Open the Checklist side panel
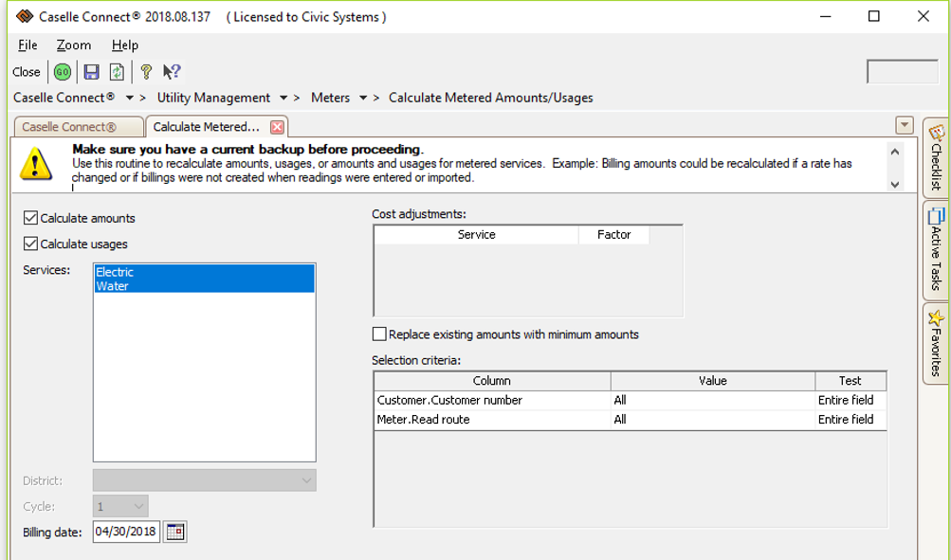 click(936, 157)
